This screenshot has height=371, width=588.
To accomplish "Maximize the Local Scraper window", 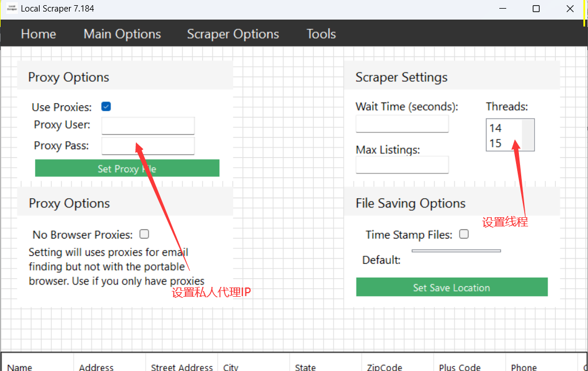I will (536, 9).
